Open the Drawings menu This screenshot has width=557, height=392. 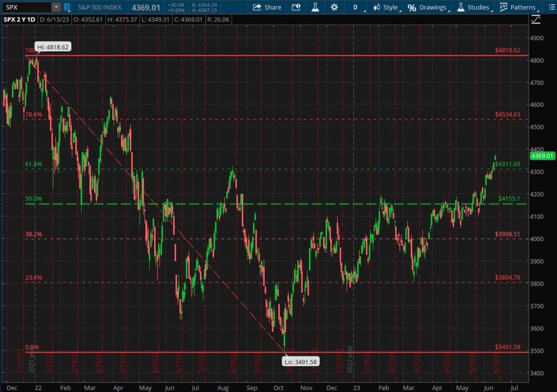tap(427, 7)
